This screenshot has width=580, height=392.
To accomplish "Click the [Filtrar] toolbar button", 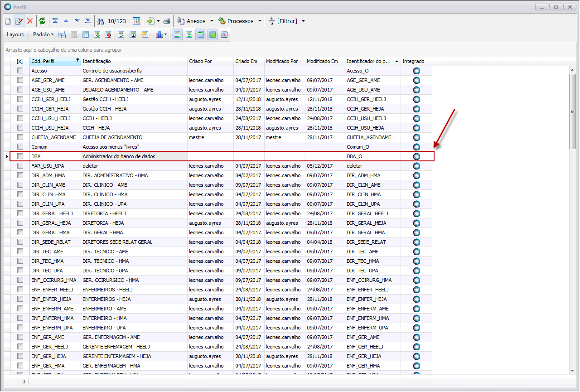I will (x=283, y=21).
